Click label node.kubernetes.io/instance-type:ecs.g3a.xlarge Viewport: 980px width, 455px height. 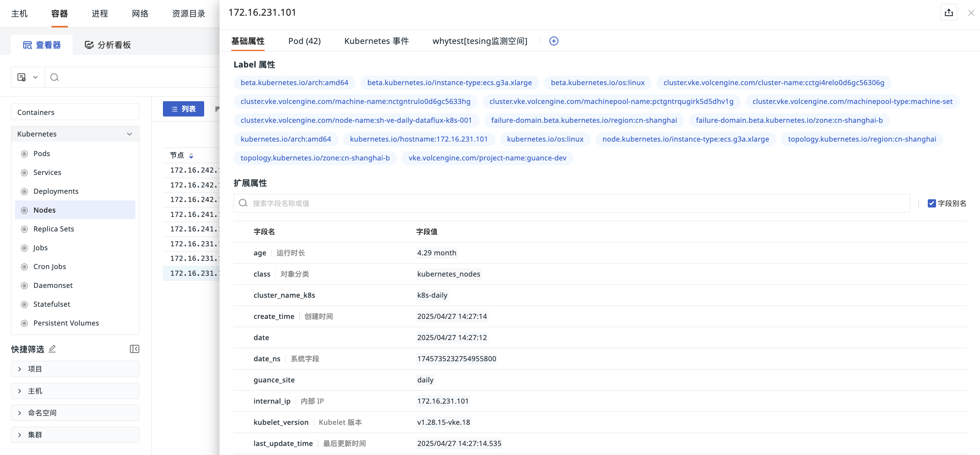point(686,139)
